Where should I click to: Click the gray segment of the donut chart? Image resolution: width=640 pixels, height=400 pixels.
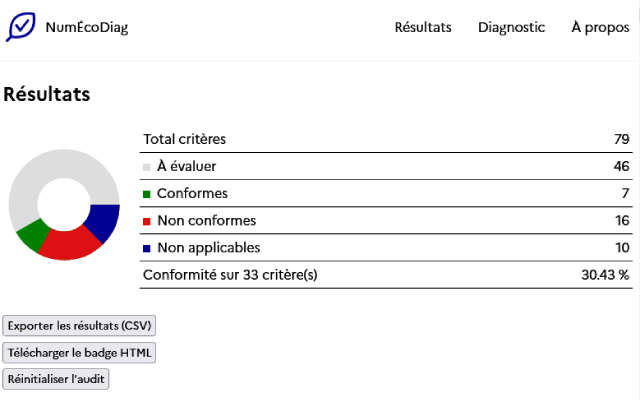pos(50,172)
